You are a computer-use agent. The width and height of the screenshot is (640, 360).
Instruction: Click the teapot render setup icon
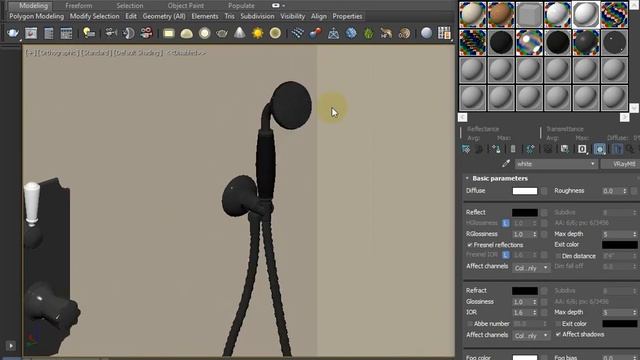[x=13, y=33]
